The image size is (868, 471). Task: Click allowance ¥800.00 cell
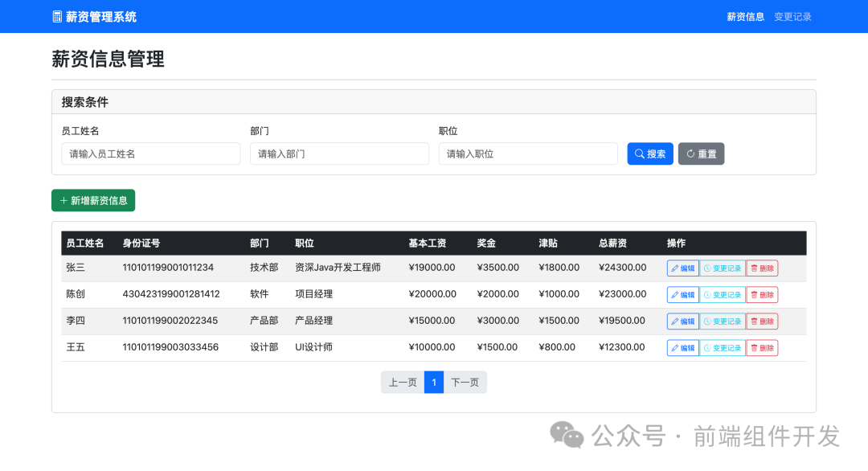coord(557,347)
